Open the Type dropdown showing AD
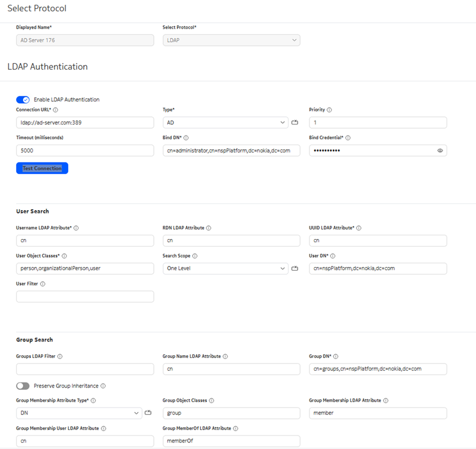The image size is (476, 449). point(226,123)
